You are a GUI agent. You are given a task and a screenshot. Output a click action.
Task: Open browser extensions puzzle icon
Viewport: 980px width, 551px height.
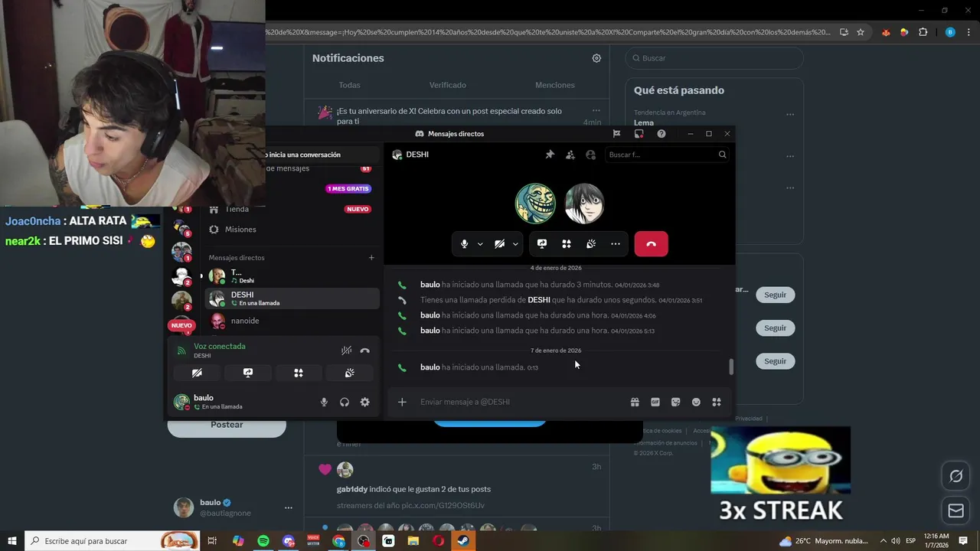click(x=923, y=32)
